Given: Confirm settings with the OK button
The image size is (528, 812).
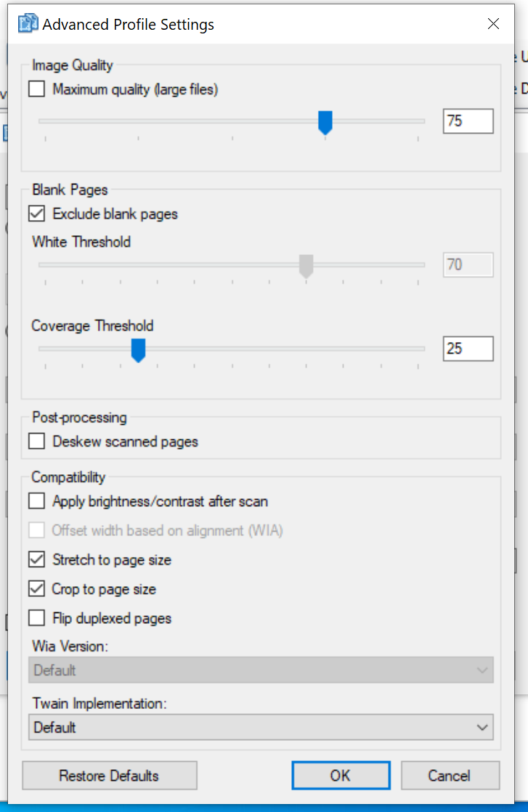Looking at the screenshot, I should pos(341,775).
